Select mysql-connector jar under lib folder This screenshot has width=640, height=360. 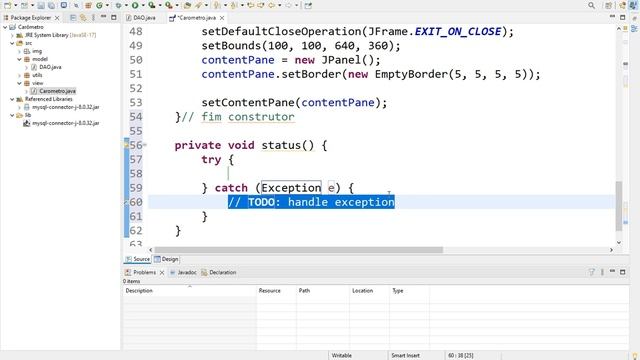65,123
